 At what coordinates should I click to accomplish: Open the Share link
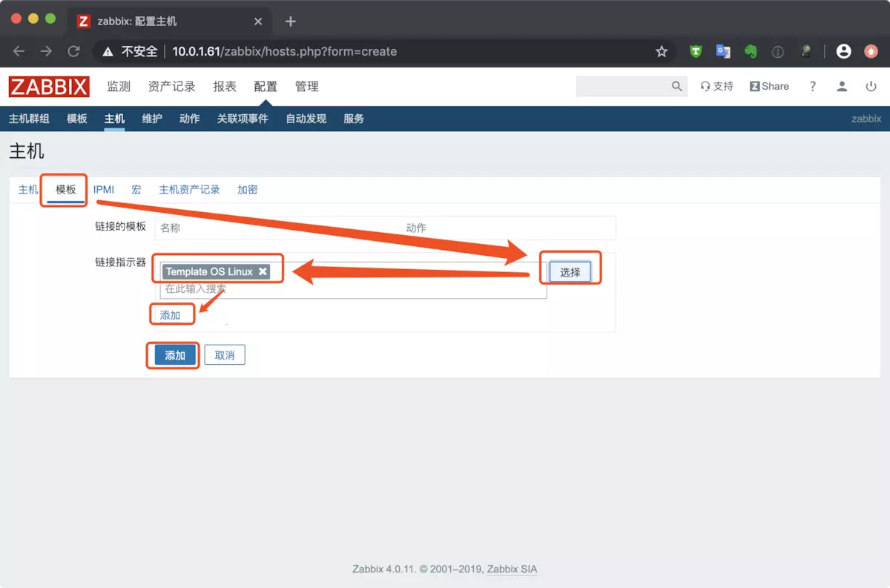tap(769, 86)
